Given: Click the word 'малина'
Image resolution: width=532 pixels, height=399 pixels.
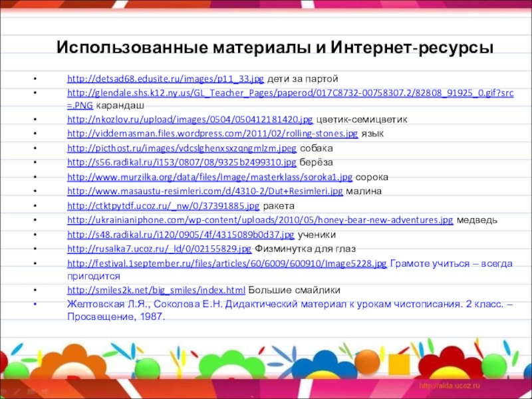Looking at the screenshot, I should pos(364,192).
